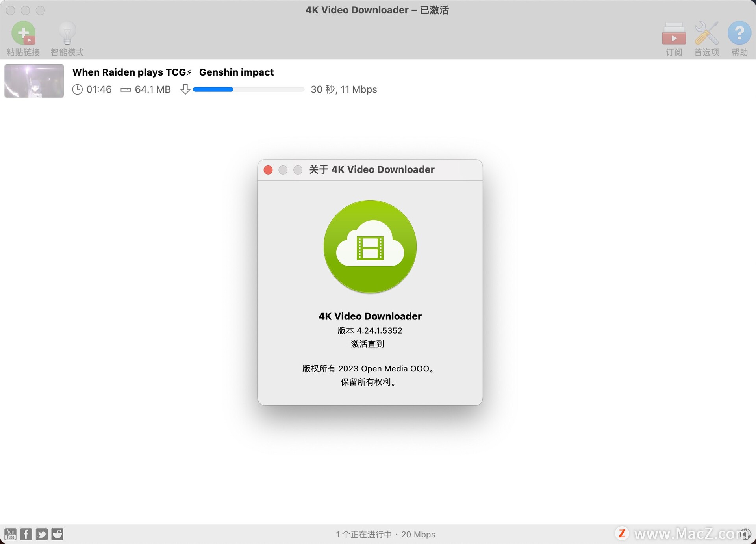
Task: Click the clock duration icon 01:46
Action: click(x=78, y=89)
